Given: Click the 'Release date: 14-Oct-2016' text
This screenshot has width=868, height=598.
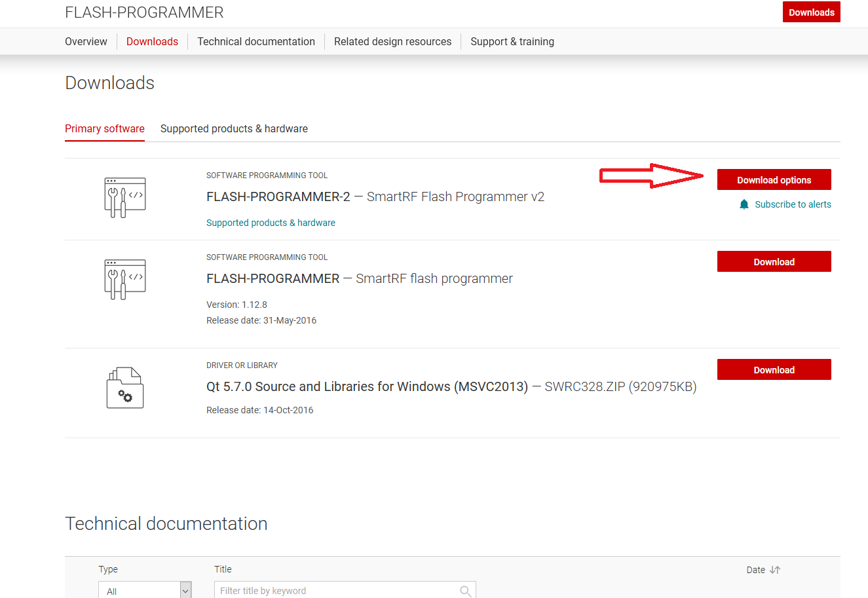Looking at the screenshot, I should [260, 410].
